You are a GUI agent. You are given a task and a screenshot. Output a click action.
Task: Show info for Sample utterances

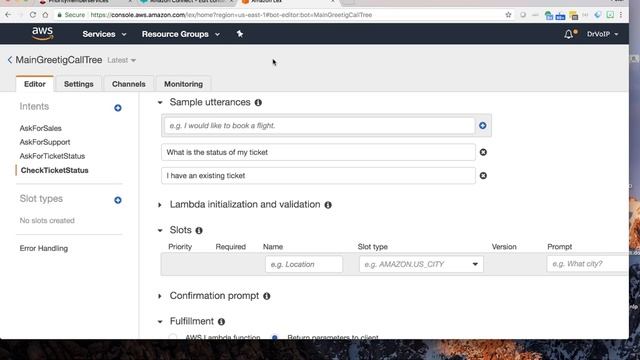[258, 102]
